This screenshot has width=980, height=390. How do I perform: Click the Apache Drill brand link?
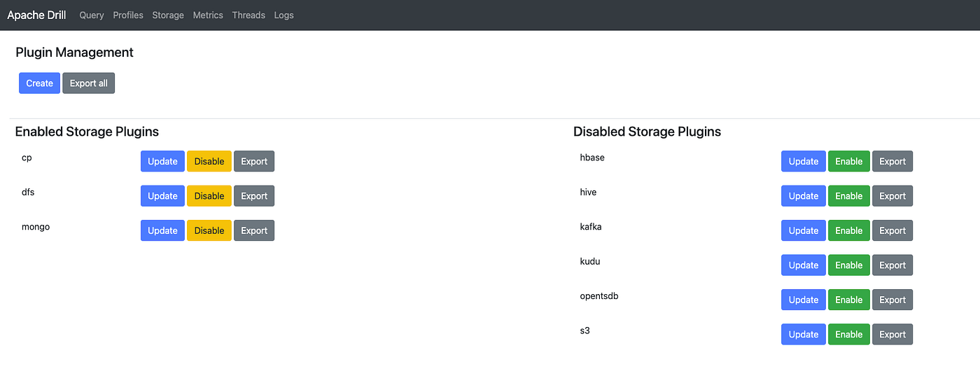(x=36, y=15)
